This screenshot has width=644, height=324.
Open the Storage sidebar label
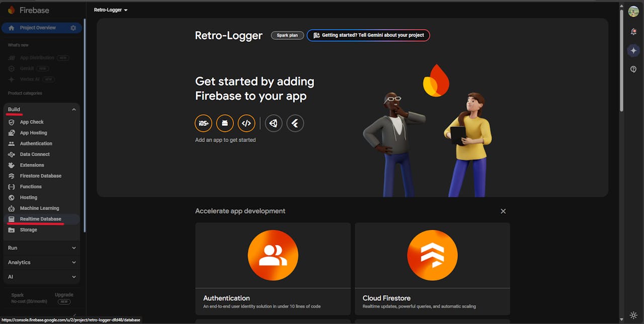[x=29, y=230]
